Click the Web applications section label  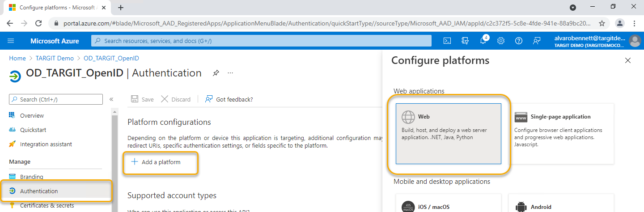coord(419,91)
